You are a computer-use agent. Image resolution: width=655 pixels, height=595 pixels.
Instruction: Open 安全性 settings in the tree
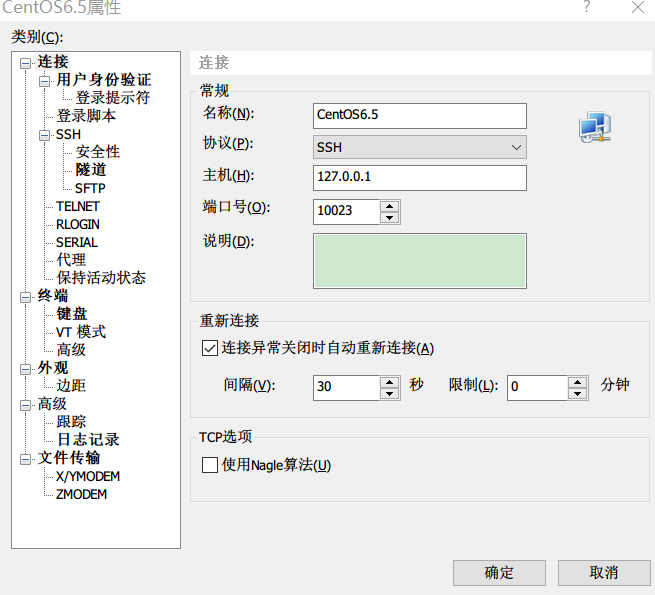coord(98,152)
